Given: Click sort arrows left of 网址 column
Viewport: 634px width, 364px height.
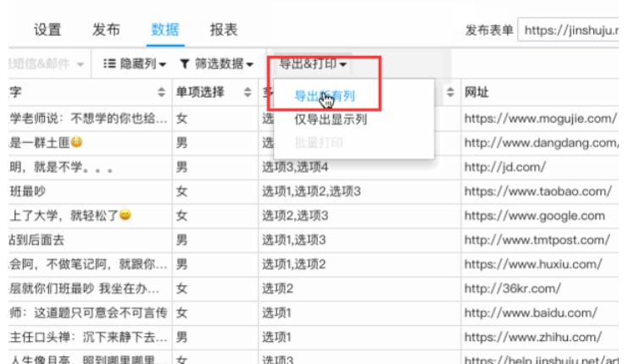Looking at the screenshot, I should (450, 92).
